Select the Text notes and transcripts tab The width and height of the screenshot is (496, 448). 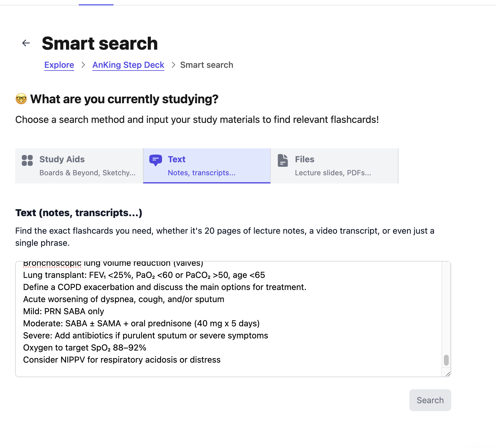click(207, 166)
